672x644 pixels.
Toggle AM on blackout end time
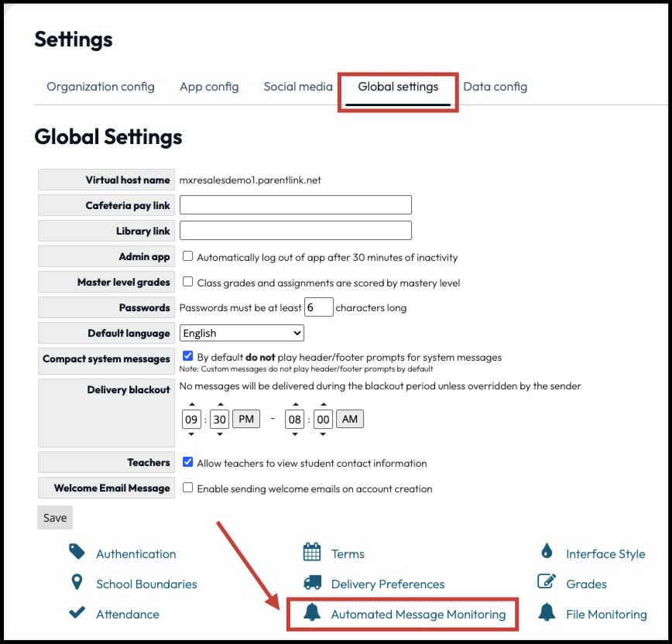point(350,419)
